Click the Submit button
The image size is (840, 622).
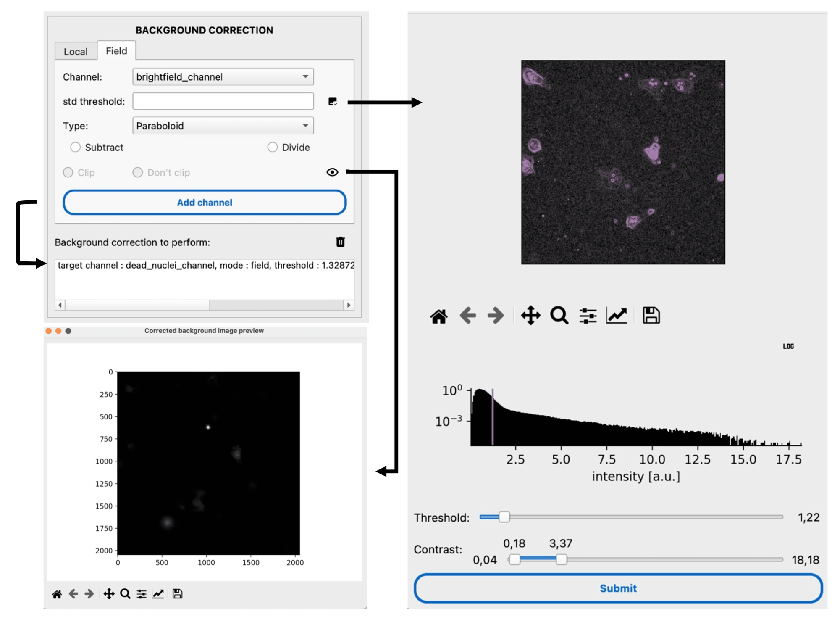(618, 588)
